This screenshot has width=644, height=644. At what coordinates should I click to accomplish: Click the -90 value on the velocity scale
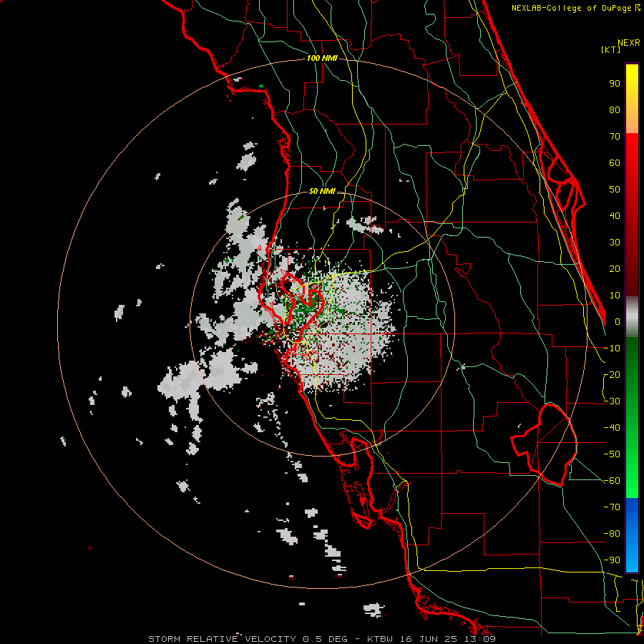[612, 560]
